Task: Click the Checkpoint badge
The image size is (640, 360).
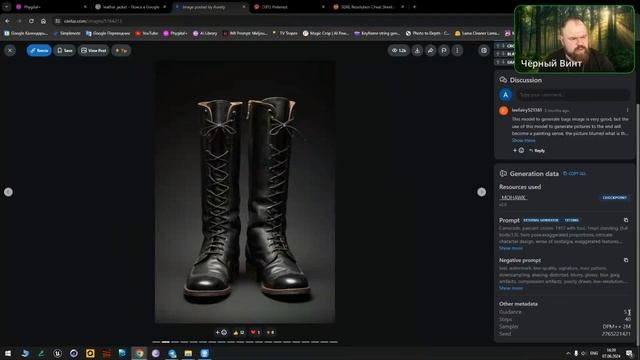Action: coord(614,198)
